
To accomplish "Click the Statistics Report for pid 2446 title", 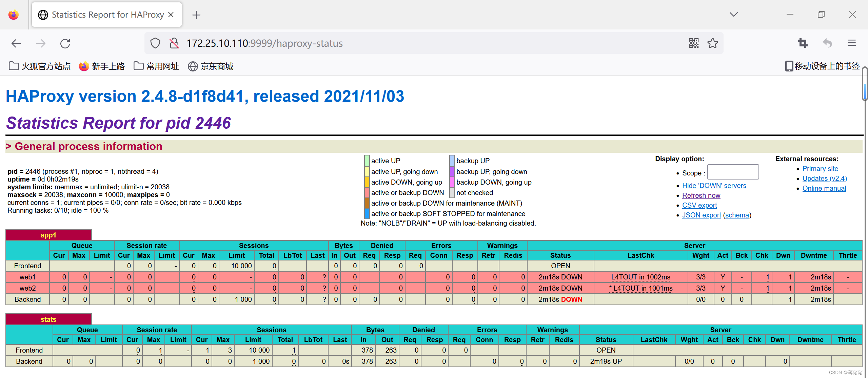I will coord(119,123).
